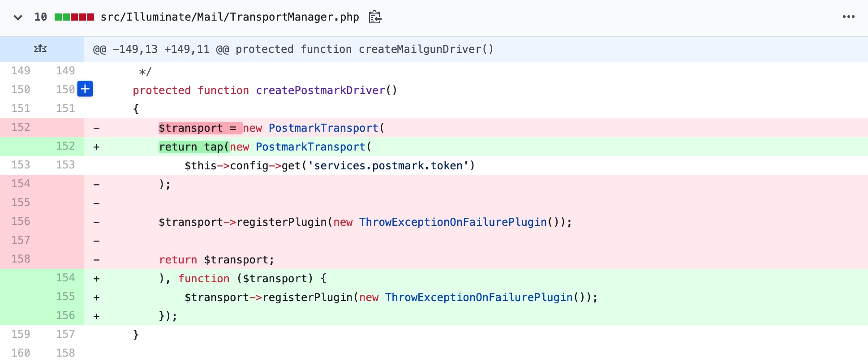Click ThrowExceptionOnFailurePlugin in removed line

(x=453, y=222)
